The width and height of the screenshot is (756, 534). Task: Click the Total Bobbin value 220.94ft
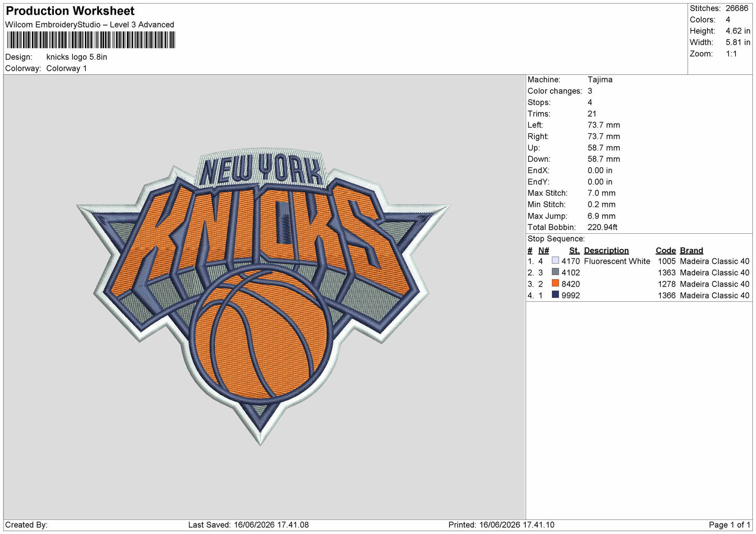tap(602, 227)
